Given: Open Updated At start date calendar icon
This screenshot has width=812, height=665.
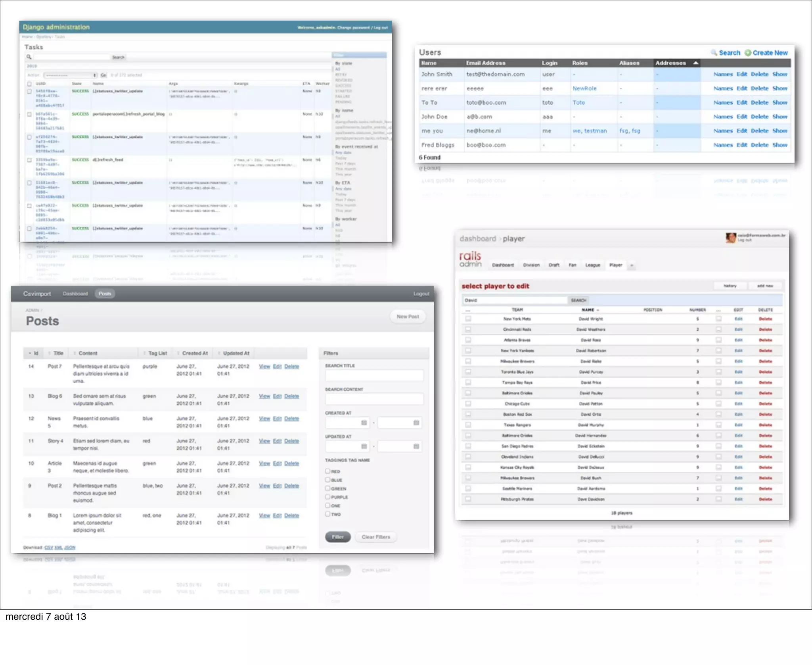Looking at the screenshot, I should pyautogui.click(x=364, y=446).
